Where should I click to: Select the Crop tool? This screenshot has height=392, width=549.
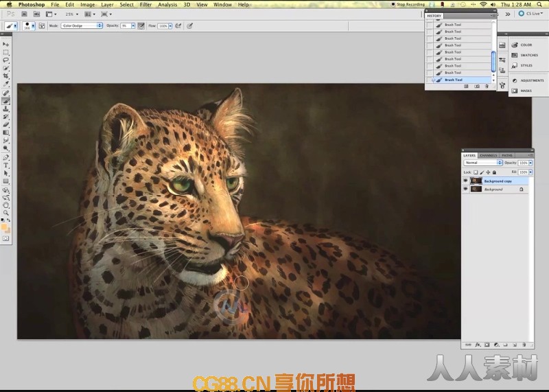[x=5, y=76]
